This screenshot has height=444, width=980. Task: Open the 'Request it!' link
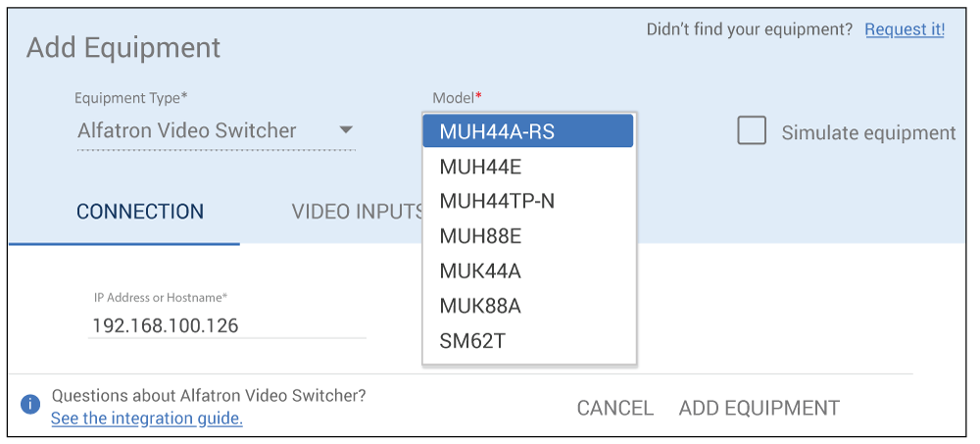904,29
